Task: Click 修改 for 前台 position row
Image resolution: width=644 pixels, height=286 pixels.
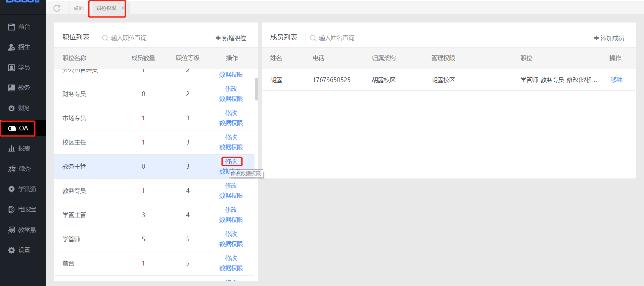Action: [x=231, y=258]
